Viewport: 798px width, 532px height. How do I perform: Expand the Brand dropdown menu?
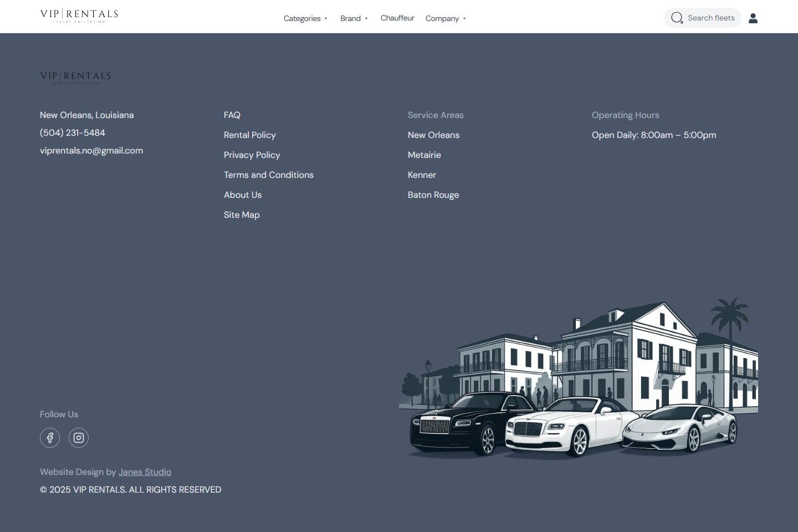pos(354,18)
